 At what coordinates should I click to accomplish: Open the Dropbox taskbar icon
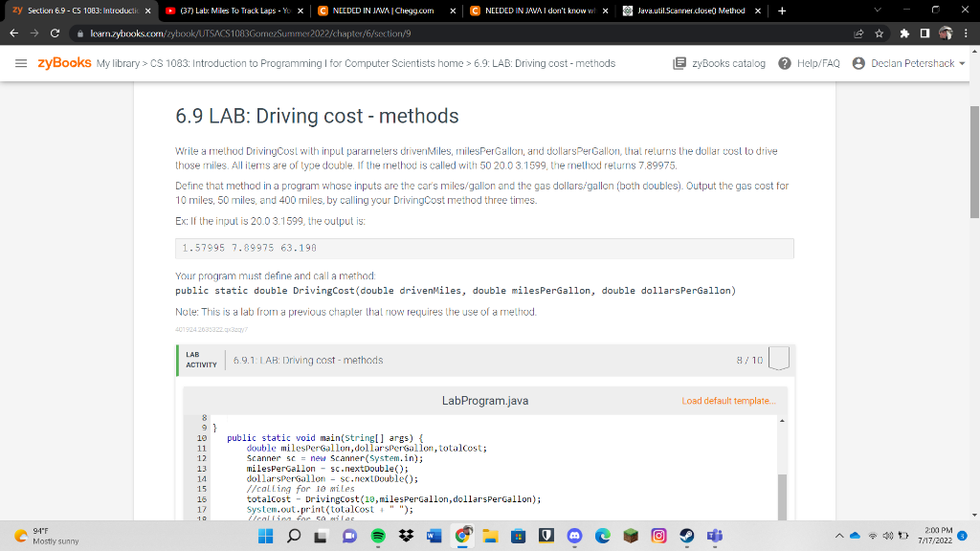(406, 537)
